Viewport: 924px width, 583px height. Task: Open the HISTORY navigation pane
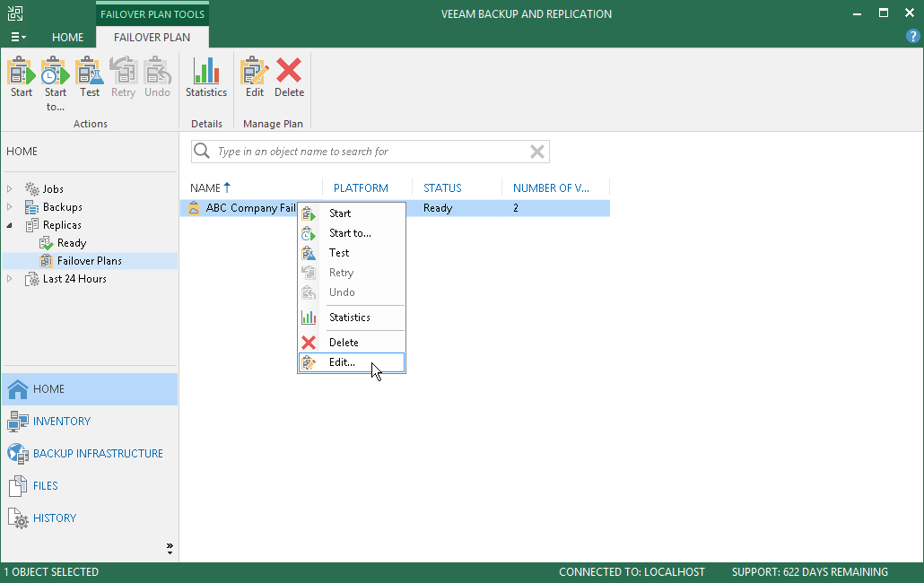pos(90,518)
